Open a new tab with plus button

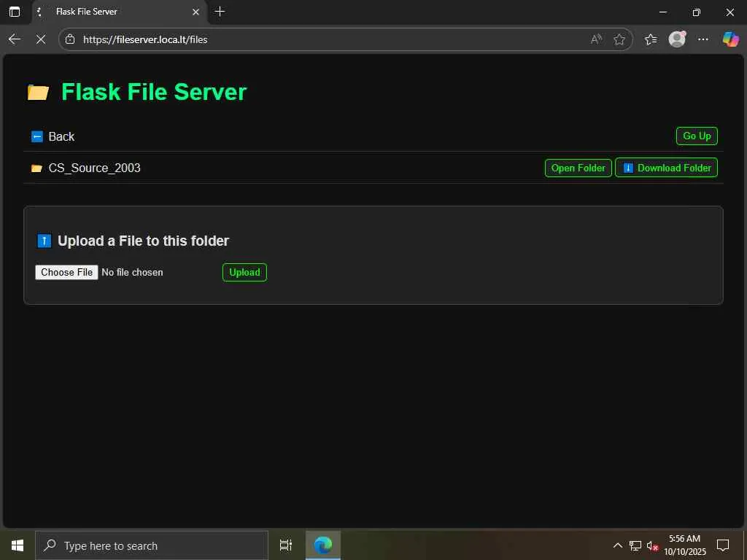coord(220,12)
